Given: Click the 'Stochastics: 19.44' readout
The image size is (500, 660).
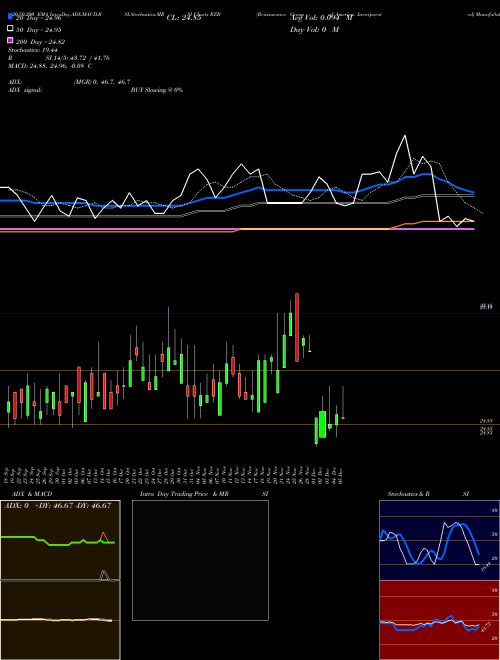Looking at the screenshot, I should click(32, 50).
